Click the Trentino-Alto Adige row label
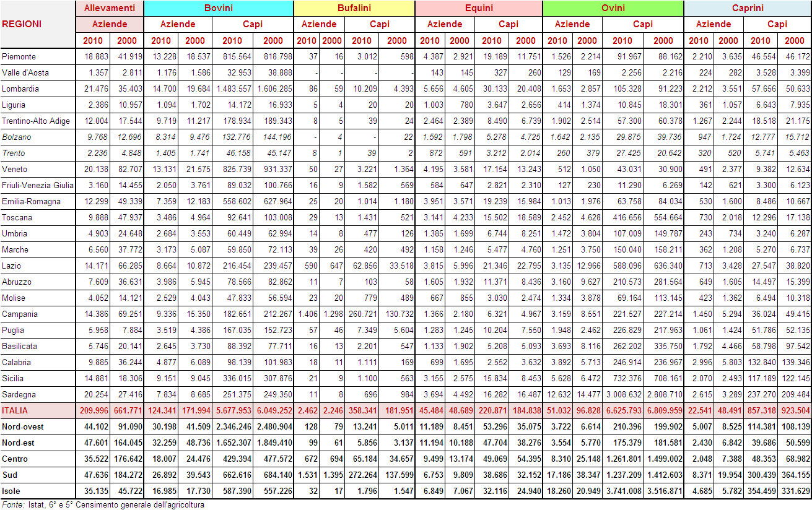The width and height of the screenshot is (812, 510). point(37,121)
